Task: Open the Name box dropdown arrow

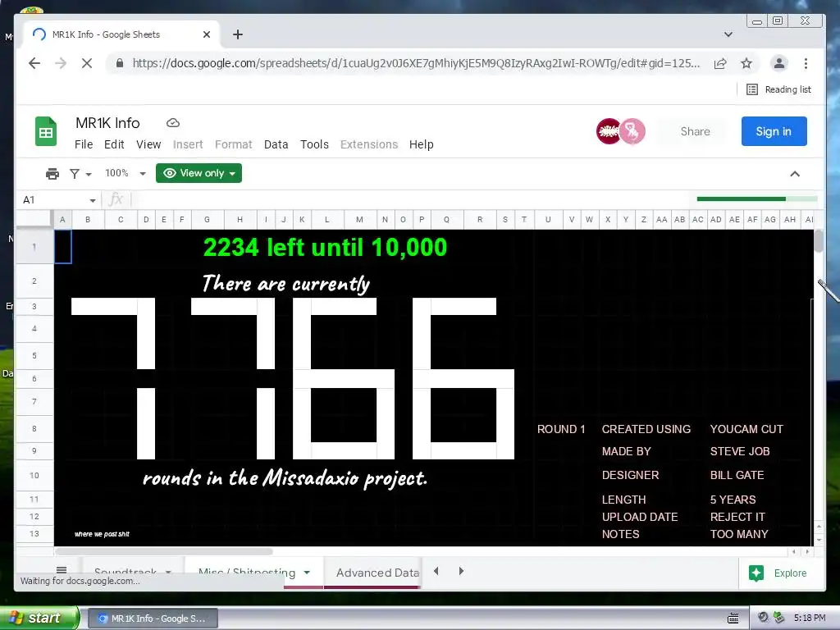Action: point(93,200)
